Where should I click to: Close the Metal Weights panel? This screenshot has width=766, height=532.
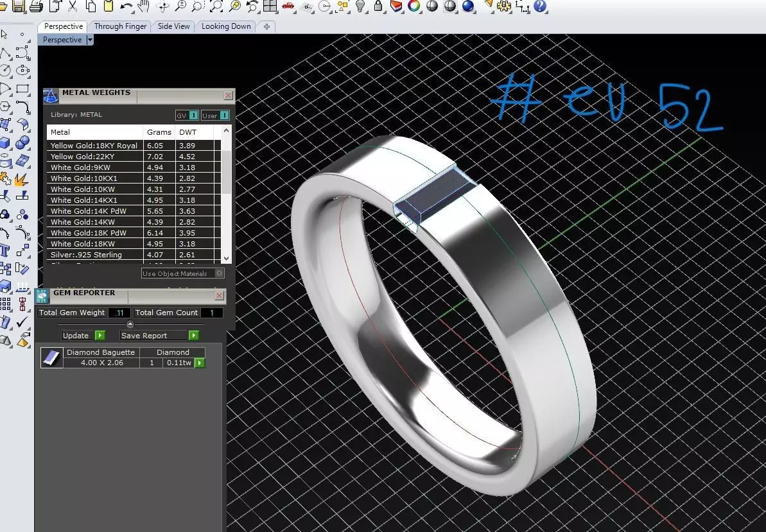[228, 95]
